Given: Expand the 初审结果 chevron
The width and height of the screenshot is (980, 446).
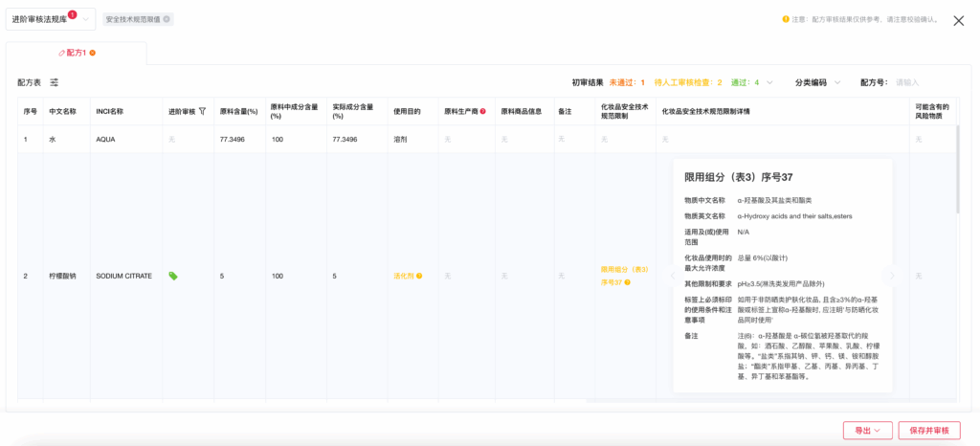Looking at the screenshot, I should [770, 82].
